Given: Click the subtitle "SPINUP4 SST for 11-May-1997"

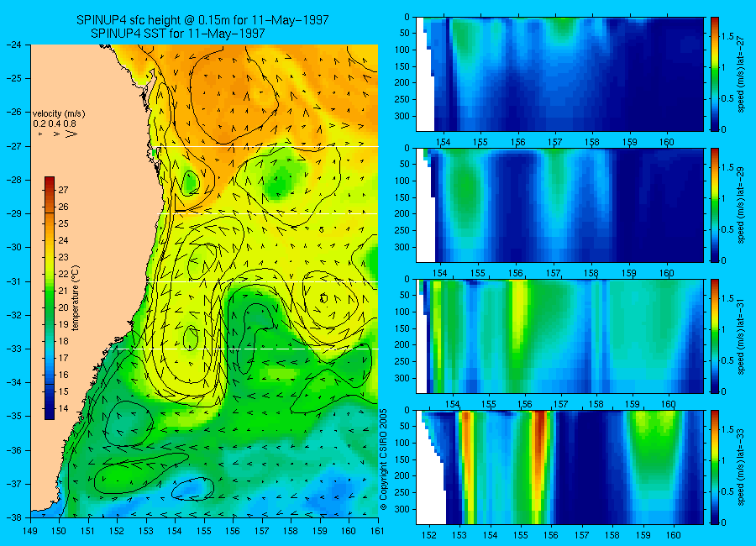Looking at the screenshot, I should [178, 34].
